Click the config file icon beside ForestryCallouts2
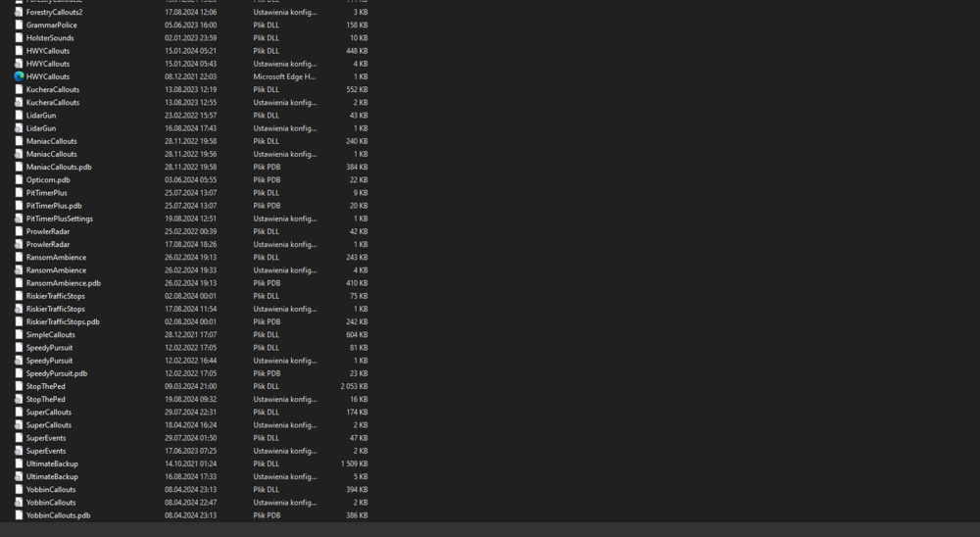 19,12
